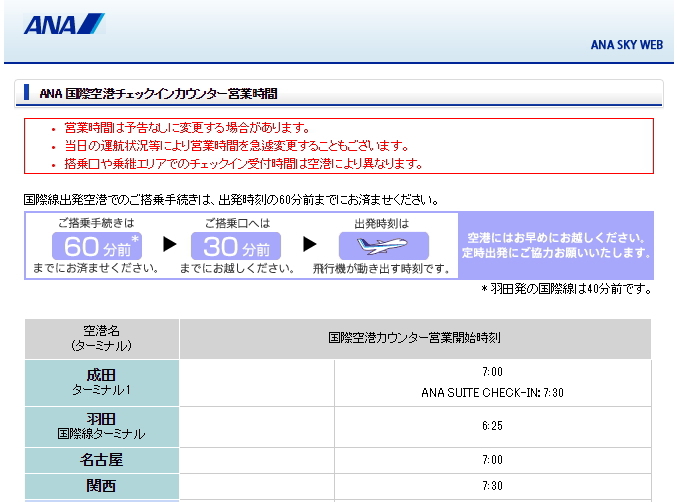Screen dimensions: 680x502
Task: Click the arrow before the airplane graphic
Action: point(309,245)
